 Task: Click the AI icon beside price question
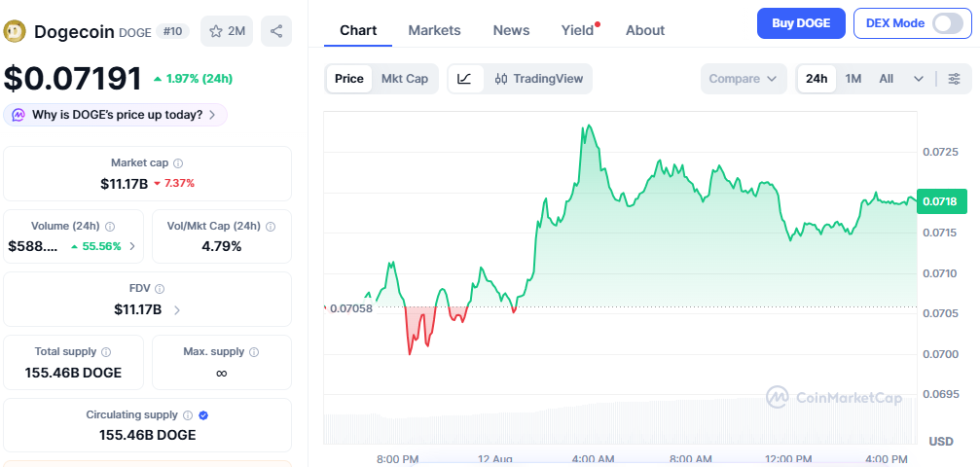coord(18,115)
